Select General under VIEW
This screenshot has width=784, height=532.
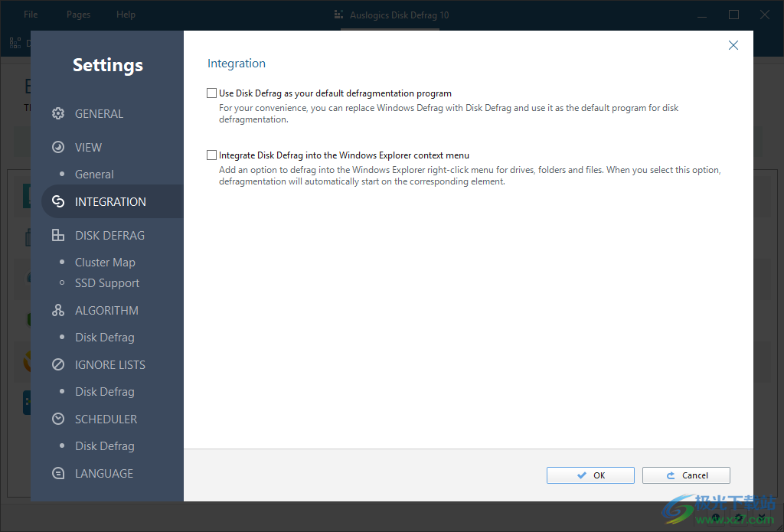pos(94,175)
